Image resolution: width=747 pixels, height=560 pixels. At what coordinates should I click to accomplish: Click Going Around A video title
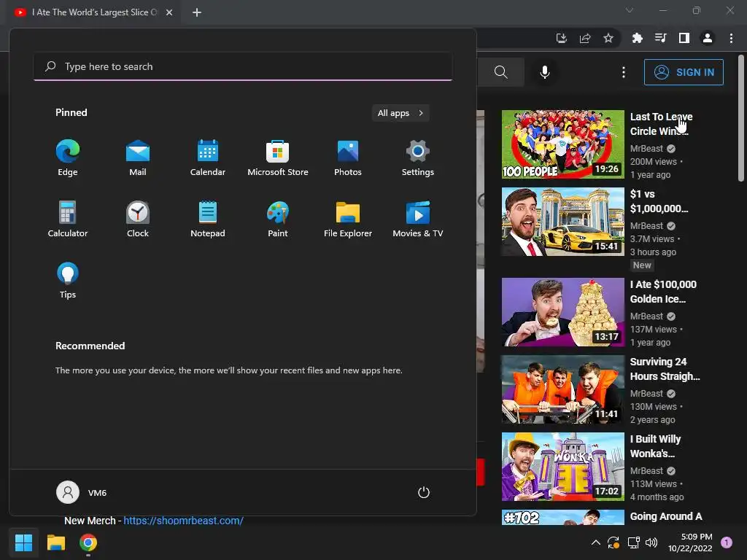point(666,516)
